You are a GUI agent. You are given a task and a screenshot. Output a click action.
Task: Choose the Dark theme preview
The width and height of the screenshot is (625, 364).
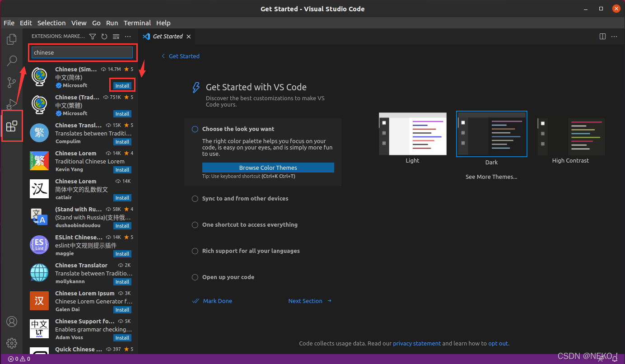click(491, 134)
